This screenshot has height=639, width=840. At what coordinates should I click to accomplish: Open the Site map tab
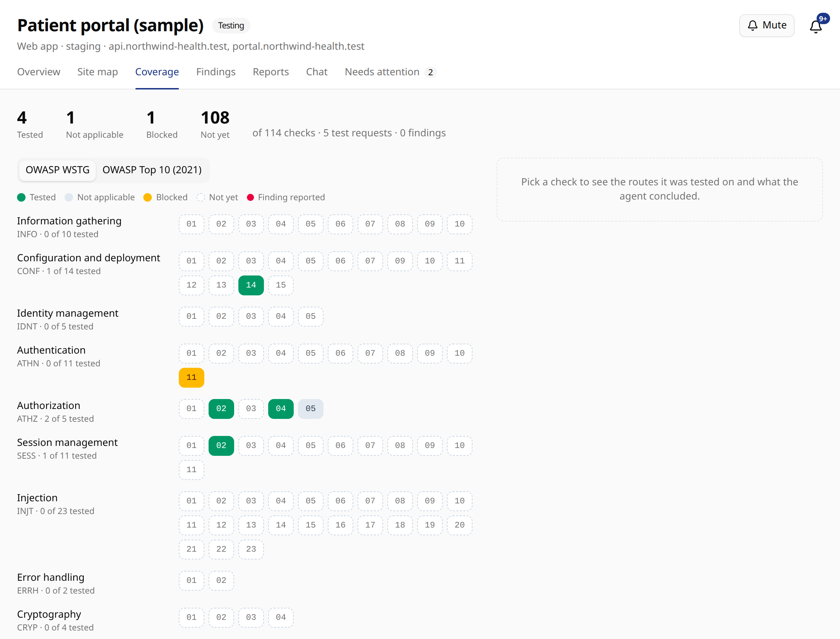[98, 72]
